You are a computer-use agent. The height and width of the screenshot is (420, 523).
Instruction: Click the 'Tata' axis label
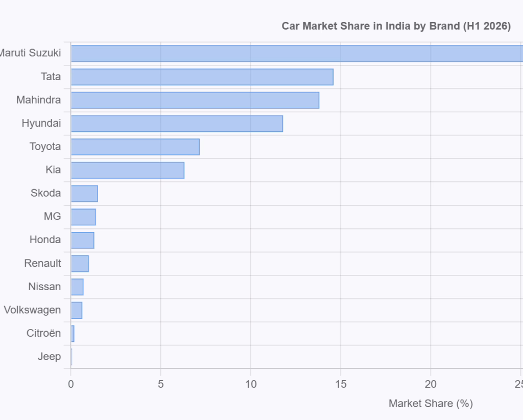(51, 77)
